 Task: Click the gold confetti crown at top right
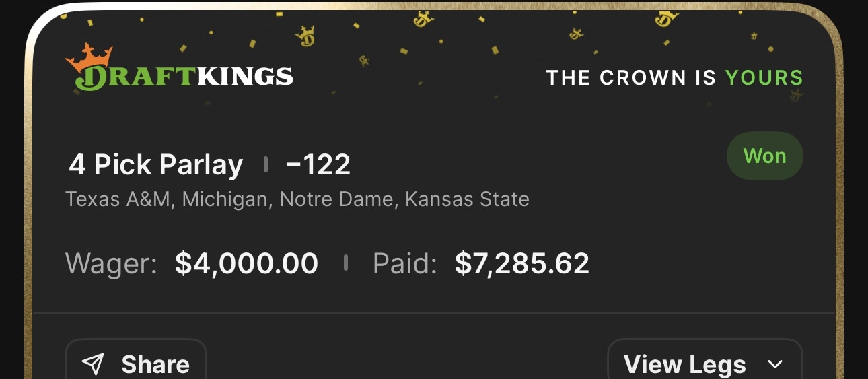point(665,17)
